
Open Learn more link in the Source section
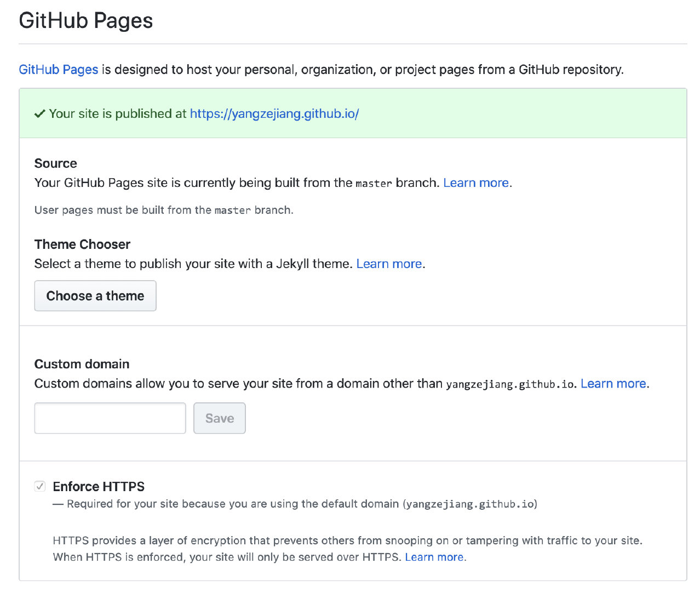click(476, 183)
